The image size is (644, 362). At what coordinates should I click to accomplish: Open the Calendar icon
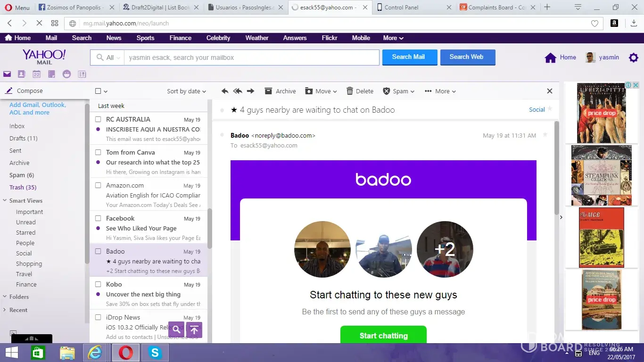click(x=36, y=74)
